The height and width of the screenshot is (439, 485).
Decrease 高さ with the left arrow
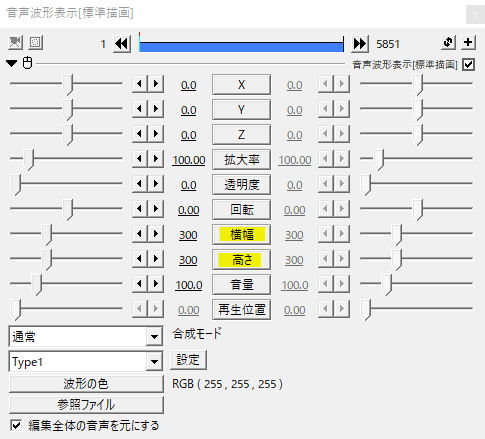[140, 259]
